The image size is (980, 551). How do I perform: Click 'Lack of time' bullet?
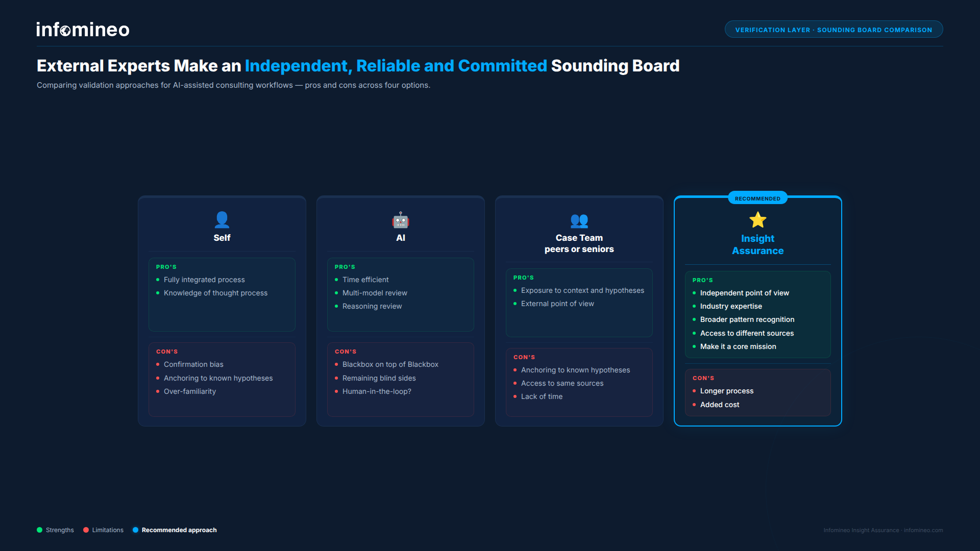click(542, 396)
